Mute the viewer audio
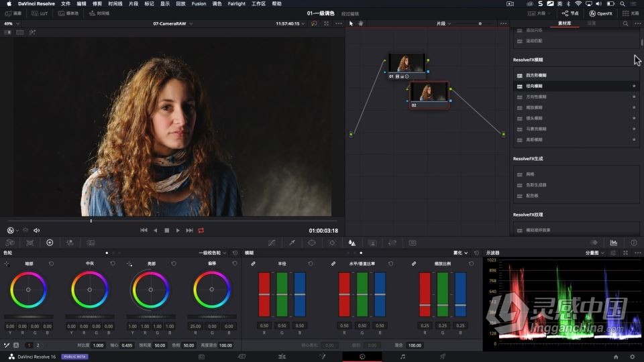 [x=36, y=231]
